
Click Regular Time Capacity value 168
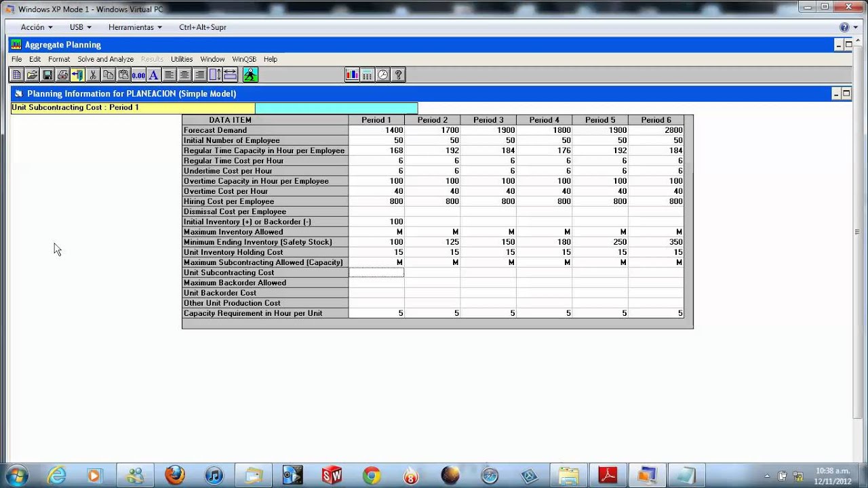tap(376, 150)
